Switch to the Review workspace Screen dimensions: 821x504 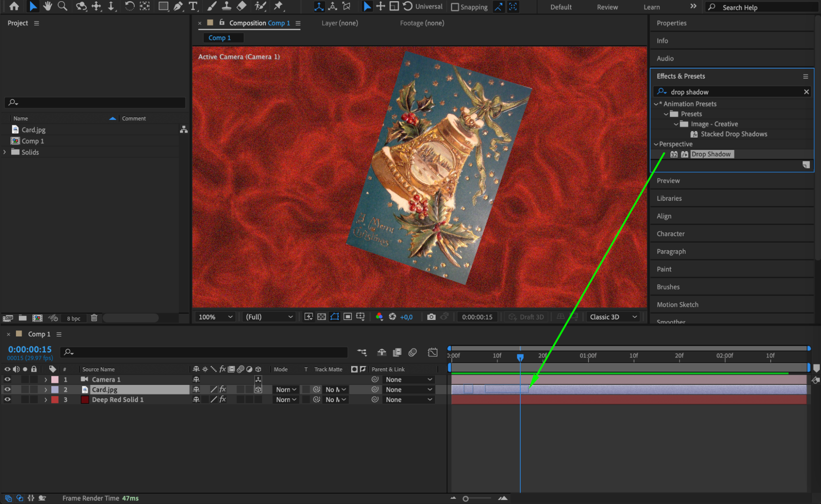[607, 7]
